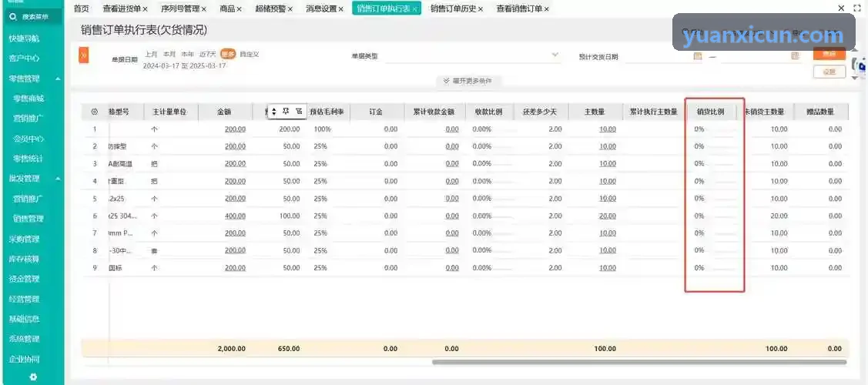868x385 pixels.
Task: Click the 20.00 主数量 link in row 6
Action: [x=607, y=216]
